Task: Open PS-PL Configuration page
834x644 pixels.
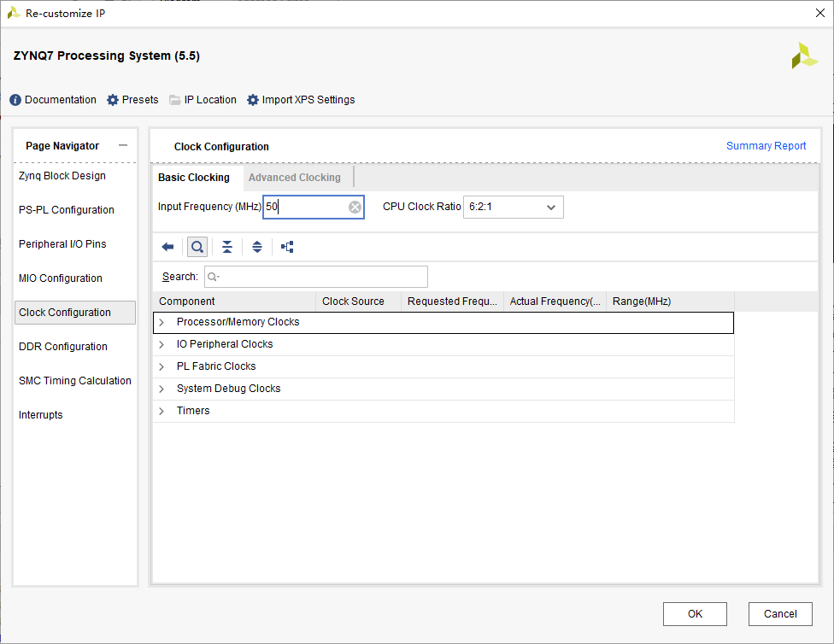Action: click(x=67, y=210)
